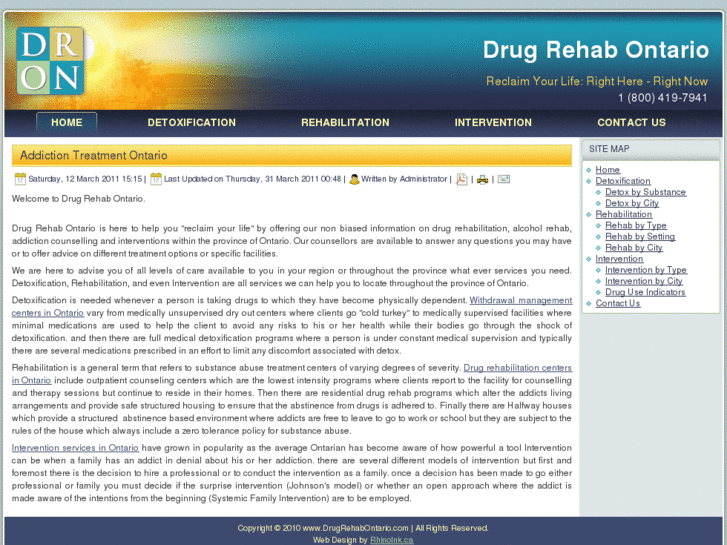The image size is (727, 545).
Task: Click the SITE MAP panel header
Action: (x=651, y=149)
